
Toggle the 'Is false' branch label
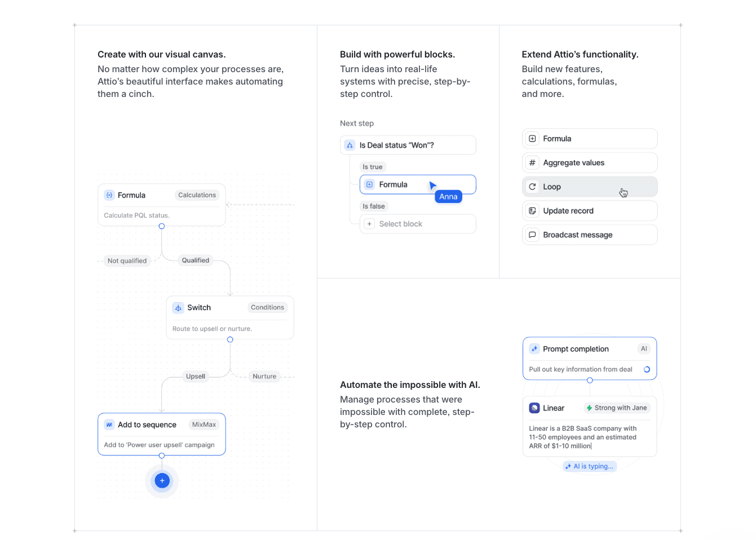point(374,206)
